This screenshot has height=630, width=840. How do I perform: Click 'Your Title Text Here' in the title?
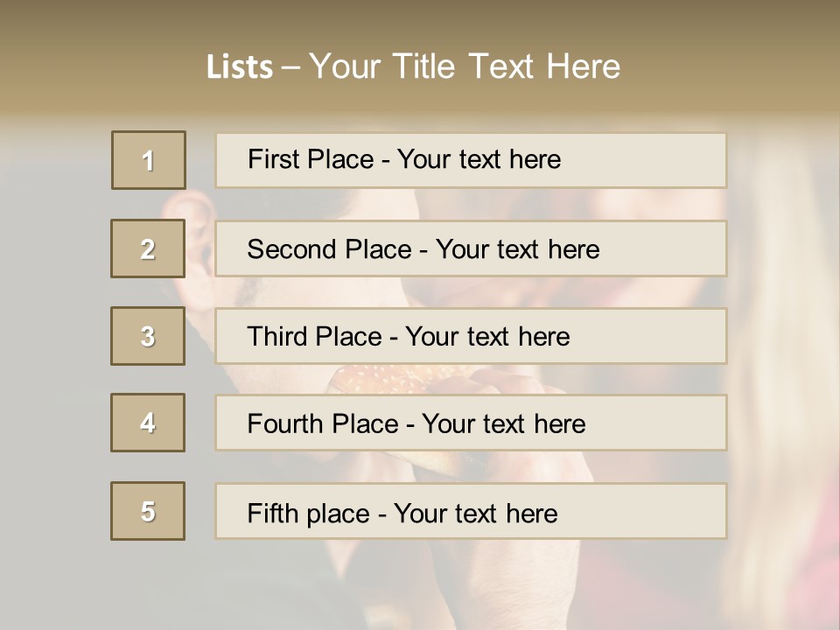(465, 66)
